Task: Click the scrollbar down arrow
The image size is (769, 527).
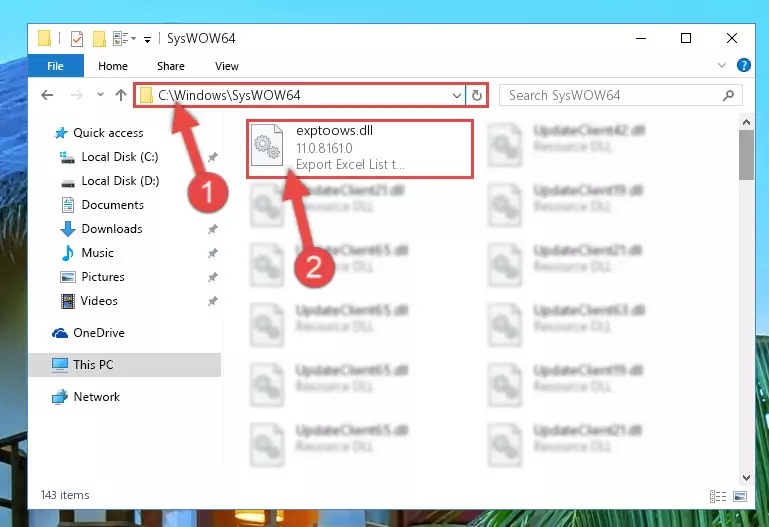Action: coord(746,477)
